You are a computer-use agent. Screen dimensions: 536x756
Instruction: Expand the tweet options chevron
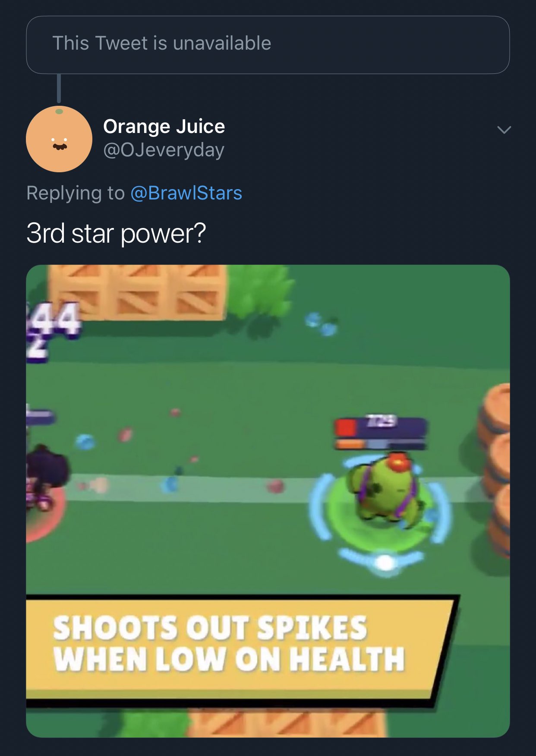click(x=504, y=130)
